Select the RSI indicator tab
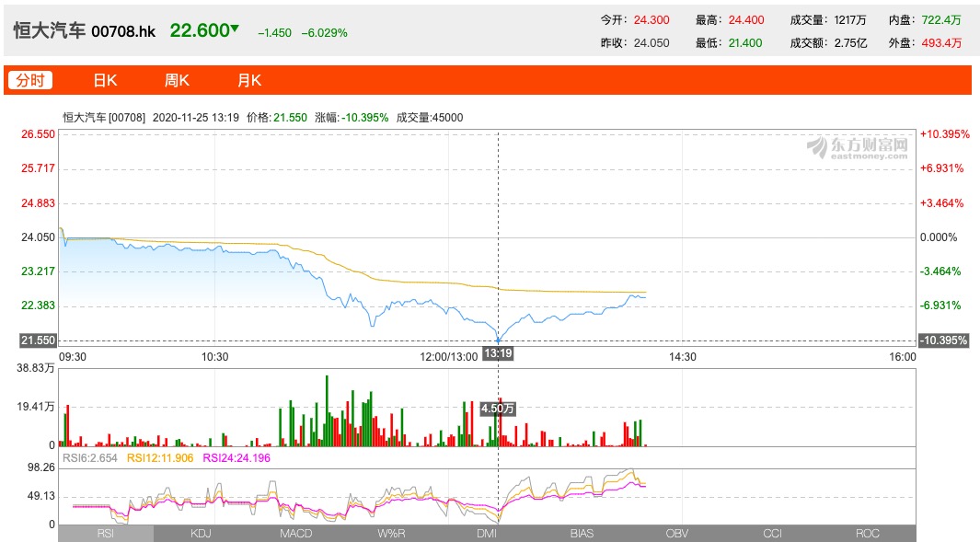 (x=106, y=533)
